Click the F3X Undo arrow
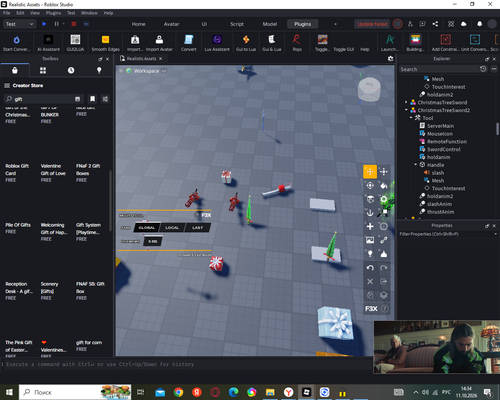 click(x=370, y=268)
